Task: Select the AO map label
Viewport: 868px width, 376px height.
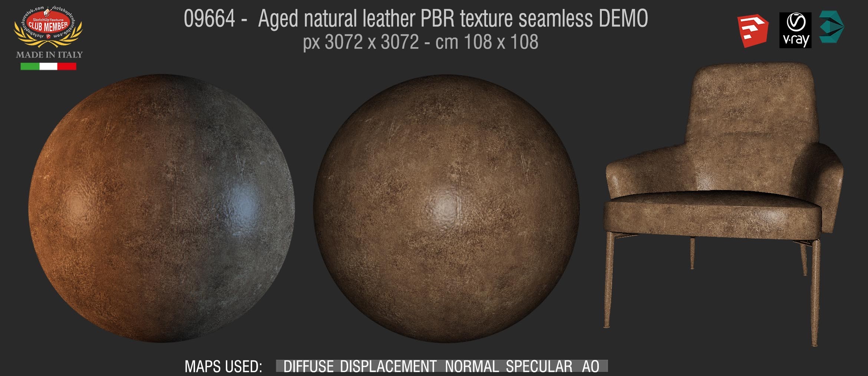Action: [x=591, y=367]
